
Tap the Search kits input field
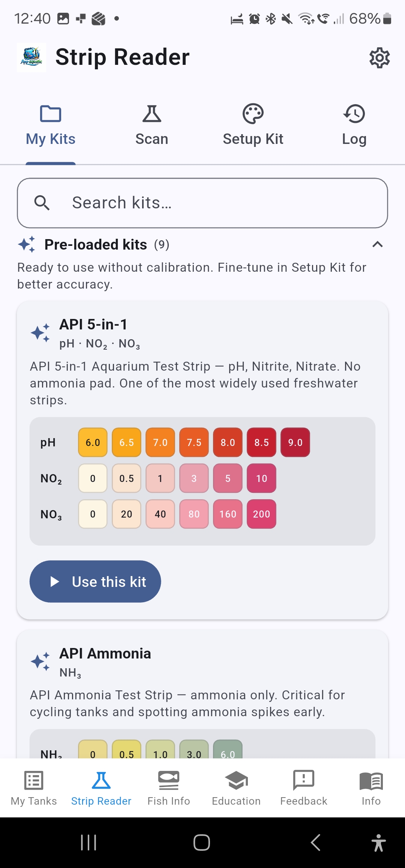[202, 203]
